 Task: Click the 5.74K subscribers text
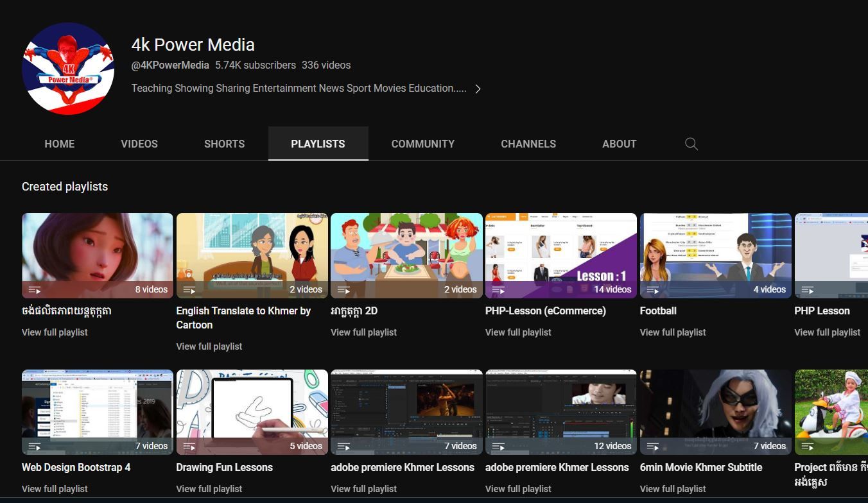pyautogui.click(x=256, y=65)
